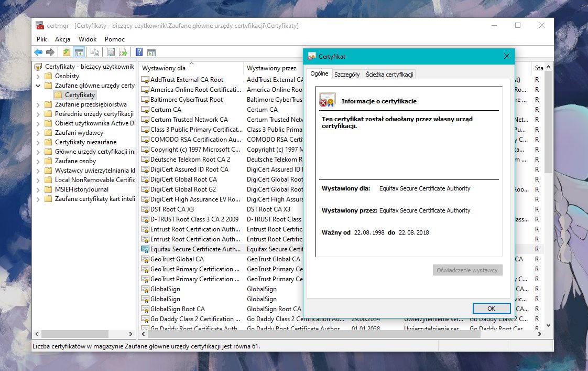Open Help using the blue question mark icon
This screenshot has height=371, width=588.
click(139, 52)
